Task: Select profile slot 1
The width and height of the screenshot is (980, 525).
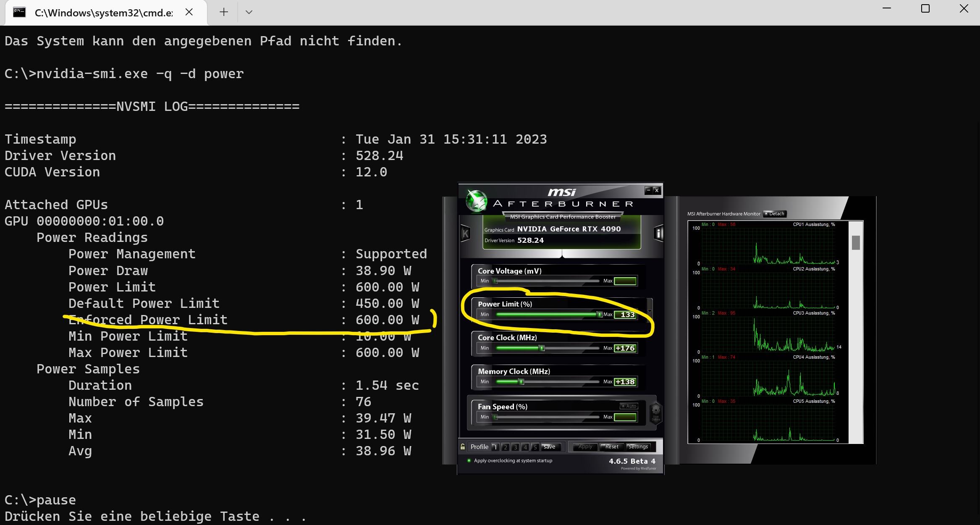Action: 495,447
